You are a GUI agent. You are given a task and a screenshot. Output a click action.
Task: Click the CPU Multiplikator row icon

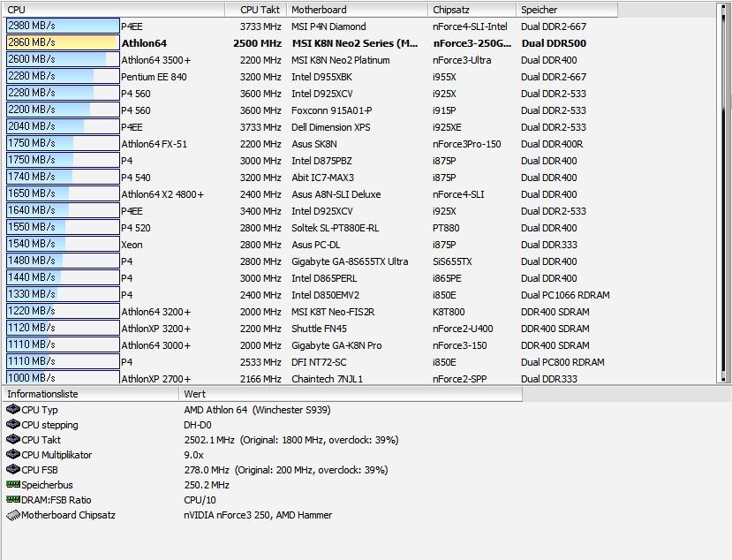[12, 455]
